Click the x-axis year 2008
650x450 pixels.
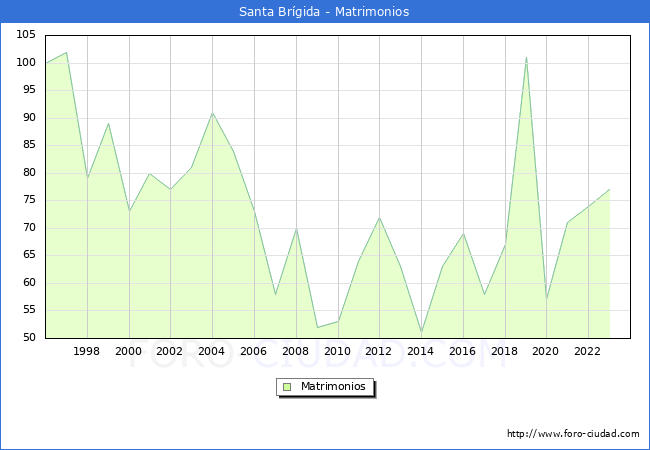[x=295, y=351]
